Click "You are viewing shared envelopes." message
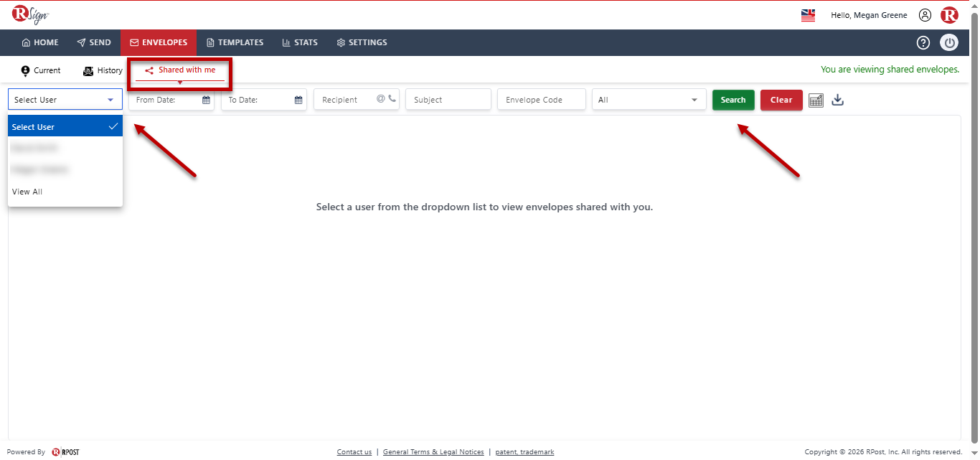980x460 pixels. tap(890, 70)
